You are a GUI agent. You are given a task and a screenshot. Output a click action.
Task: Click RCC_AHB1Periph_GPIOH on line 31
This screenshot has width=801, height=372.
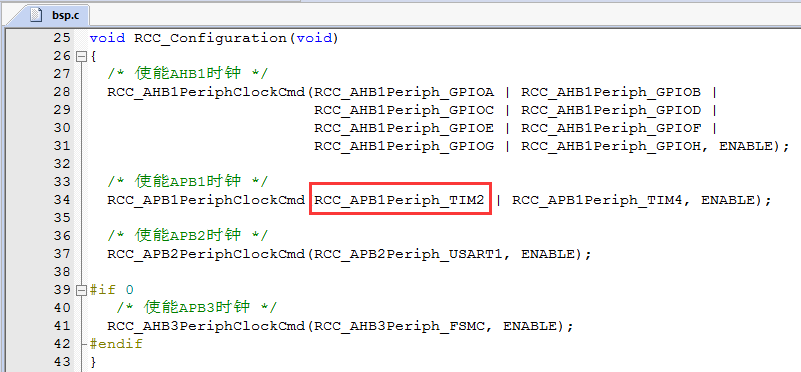coord(610,146)
